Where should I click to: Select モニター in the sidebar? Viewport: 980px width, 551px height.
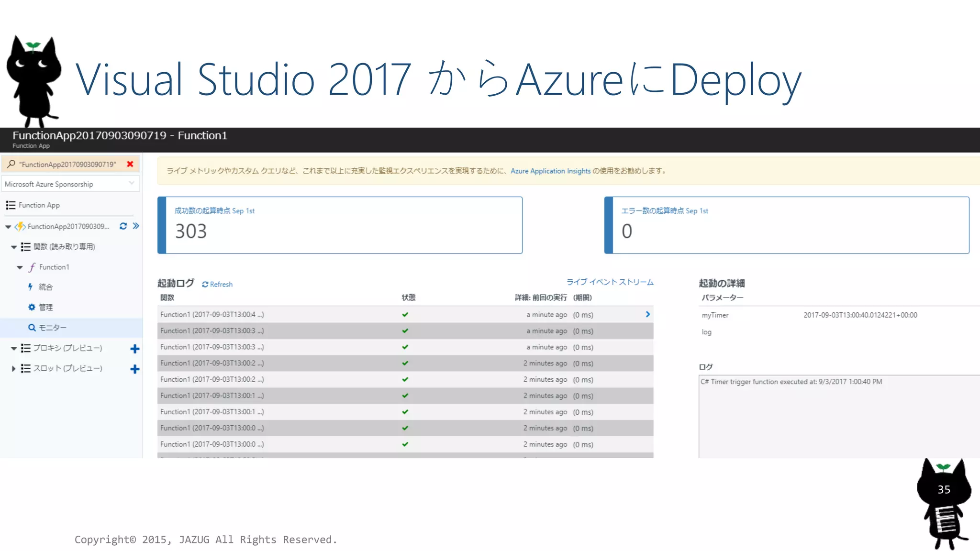point(53,328)
